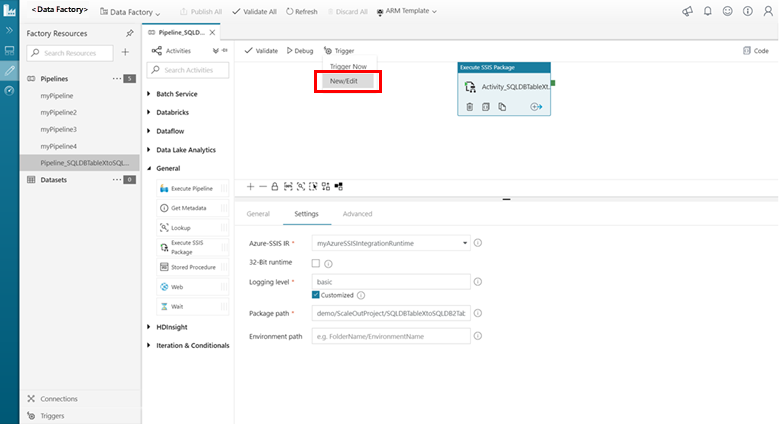Info icon next to Package path
The image size is (780, 424).
coord(478,313)
